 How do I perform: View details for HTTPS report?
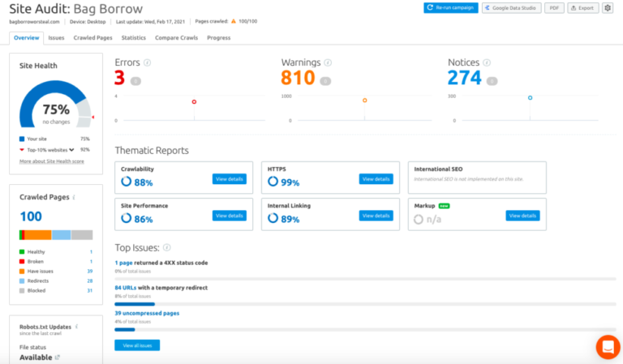(x=376, y=179)
